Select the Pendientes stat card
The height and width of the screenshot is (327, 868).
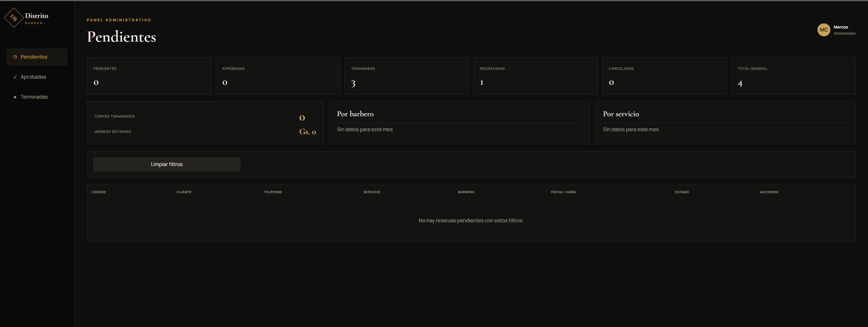coord(149,76)
